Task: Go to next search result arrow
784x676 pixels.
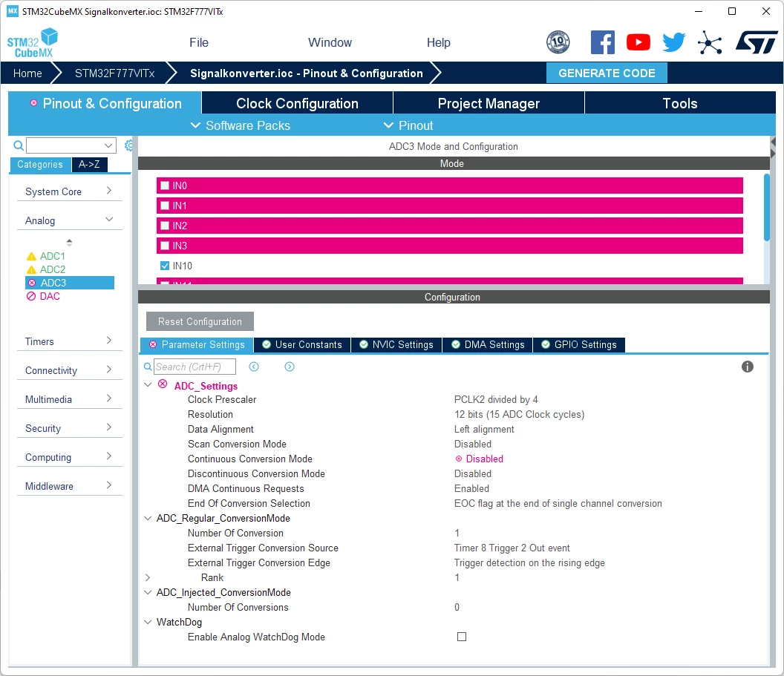Action: pos(290,367)
